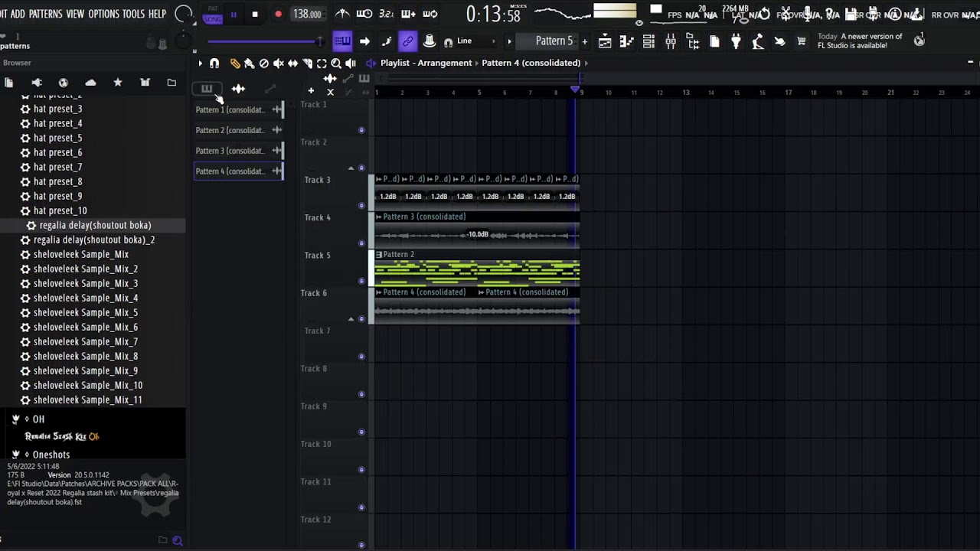980x551 pixels.
Task: Mute Track 3 using its dot
Action: click(361, 205)
